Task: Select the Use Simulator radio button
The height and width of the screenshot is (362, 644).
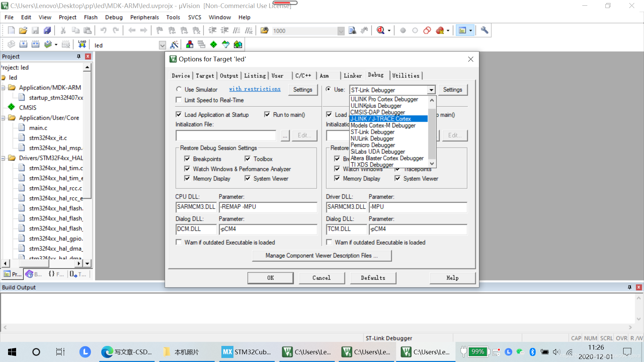Action: [x=179, y=89]
